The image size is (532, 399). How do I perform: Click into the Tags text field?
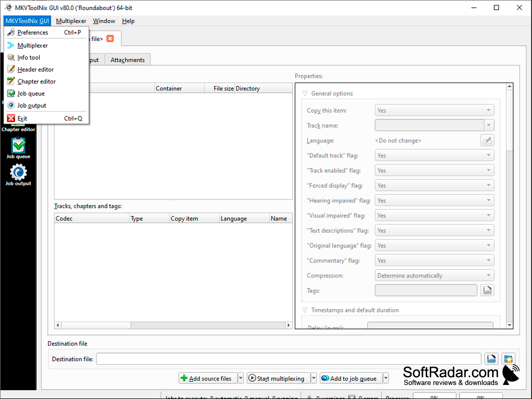[x=426, y=290]
